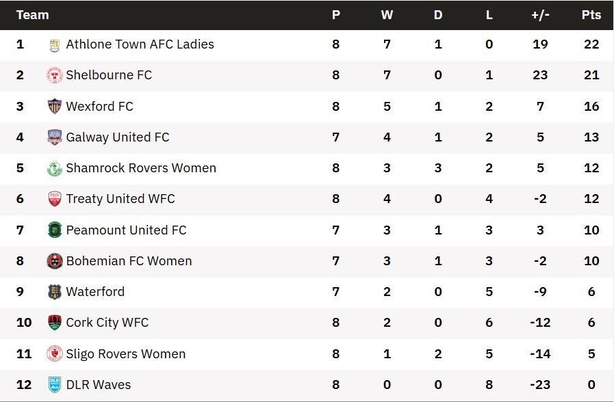Screen dimensions: 614x402
Task: Click the Galway United FC crest
Action: (54, 138)
